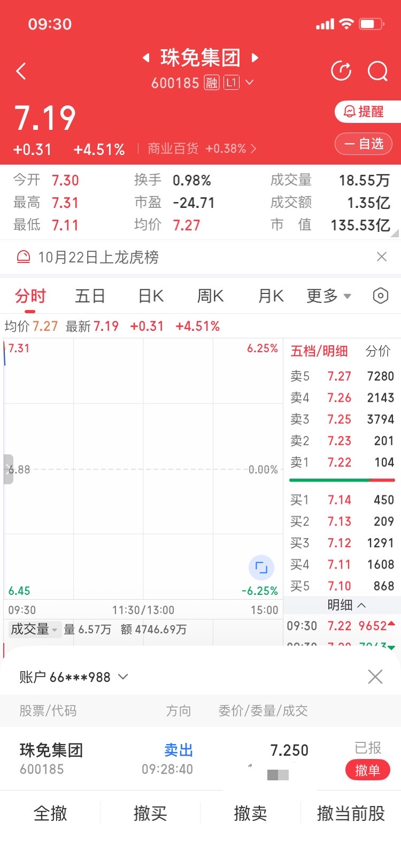
Task: Go to next stock with right triangle
Action: 255,58
